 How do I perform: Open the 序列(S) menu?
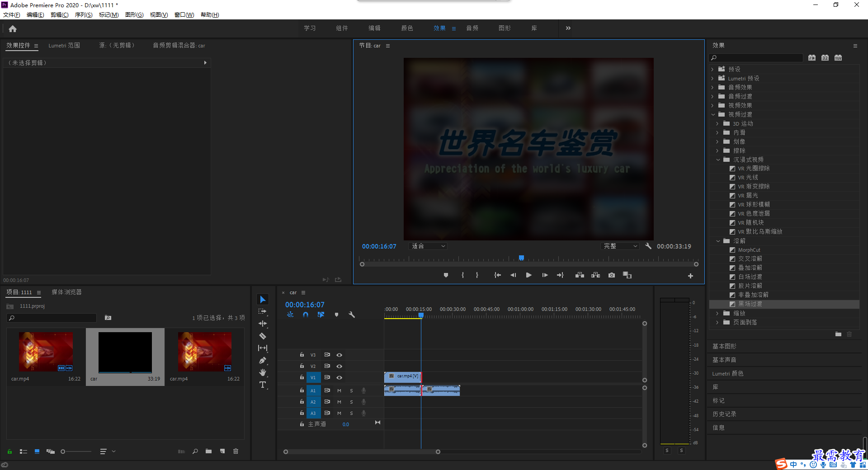point(84,15)
